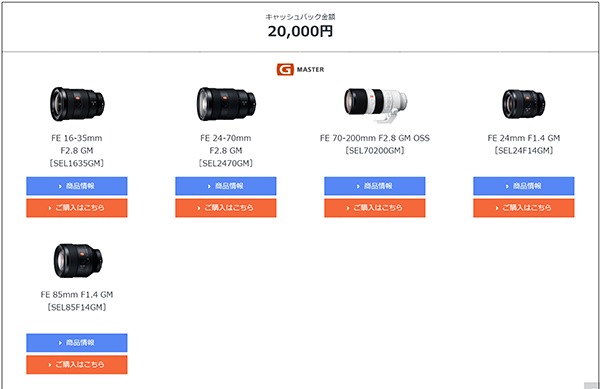Click purchase button for SEL70200GM
This screenshot has width=600, height=389.
(375, 208)
